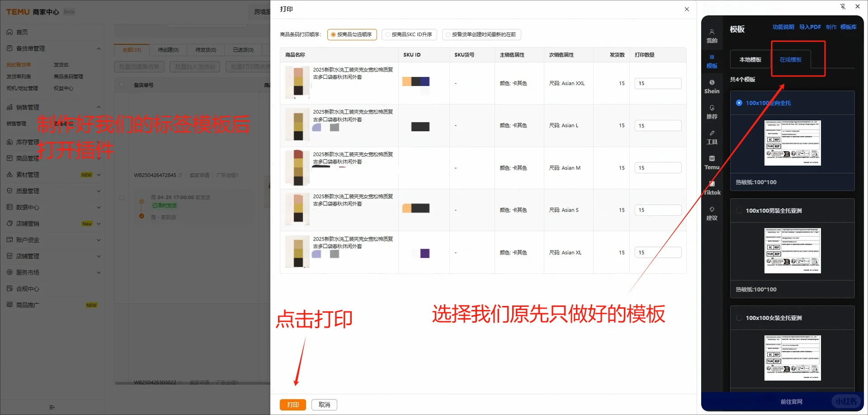This screenshot has height=415, width=868.
Task: Switch to the 待创建(0) tab
Action: [168, 50]
